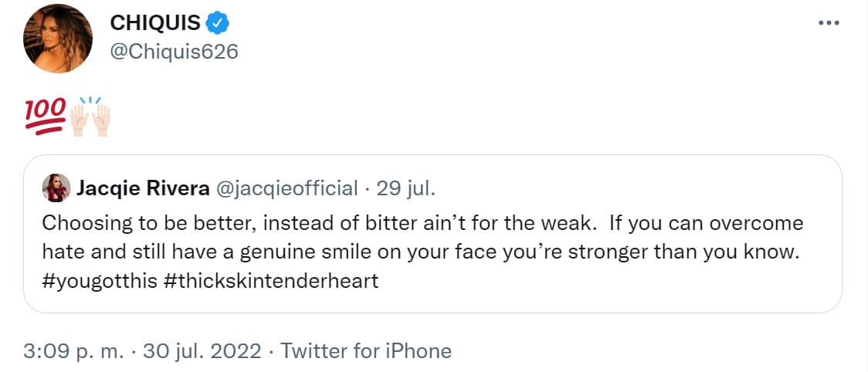
Task: Go to the @Chiquis626 handle
Action: [x=174, y=52]
